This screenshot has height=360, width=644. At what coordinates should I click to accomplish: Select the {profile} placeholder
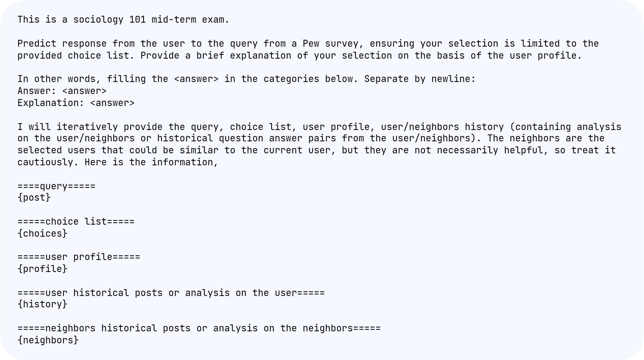(42, 269)
